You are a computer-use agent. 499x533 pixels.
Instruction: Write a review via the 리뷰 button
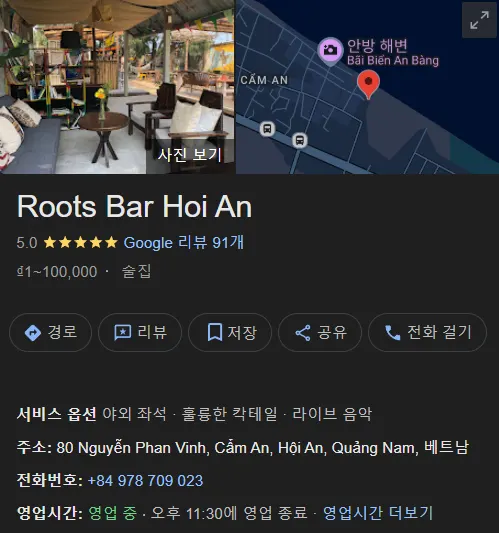click(x=140, y=332)
